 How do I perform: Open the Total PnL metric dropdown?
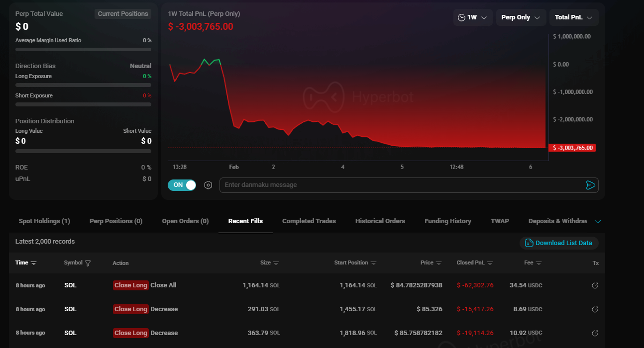(573, 17)
